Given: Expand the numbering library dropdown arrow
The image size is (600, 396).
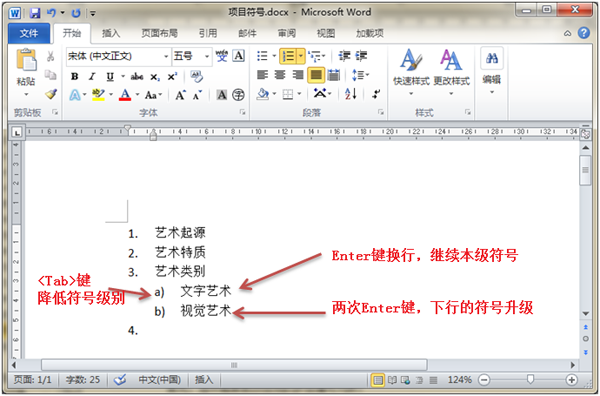Looking at the screenshot, I should point(301,56).
